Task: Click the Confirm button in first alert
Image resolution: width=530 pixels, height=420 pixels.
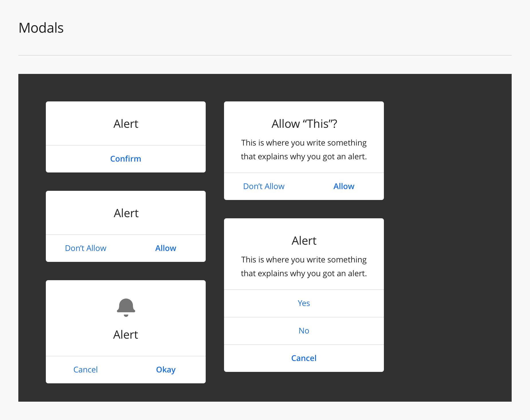Action: click(x=126, y=159)
